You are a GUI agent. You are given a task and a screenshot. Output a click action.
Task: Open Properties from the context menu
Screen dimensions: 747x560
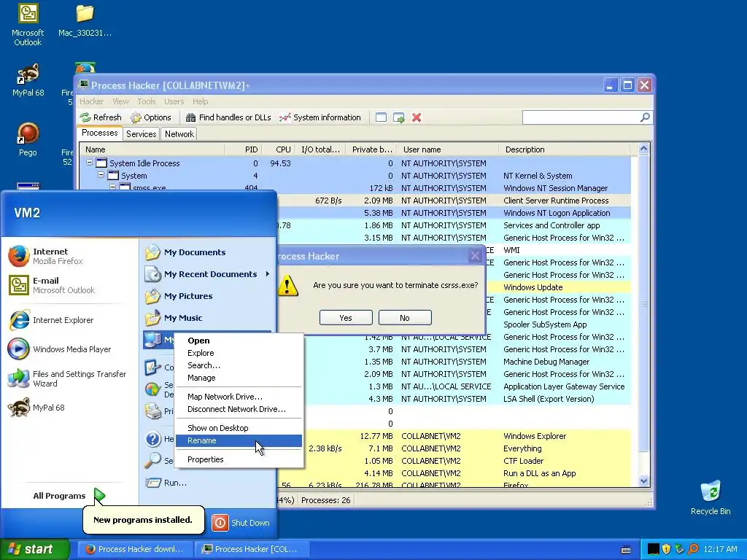pyautogui.click(x=239, y=459)
